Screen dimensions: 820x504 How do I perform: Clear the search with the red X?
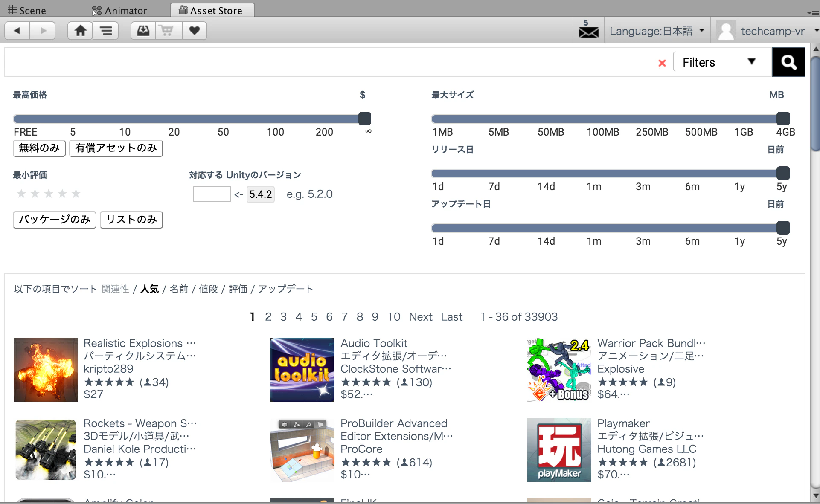tap(662, 63)
